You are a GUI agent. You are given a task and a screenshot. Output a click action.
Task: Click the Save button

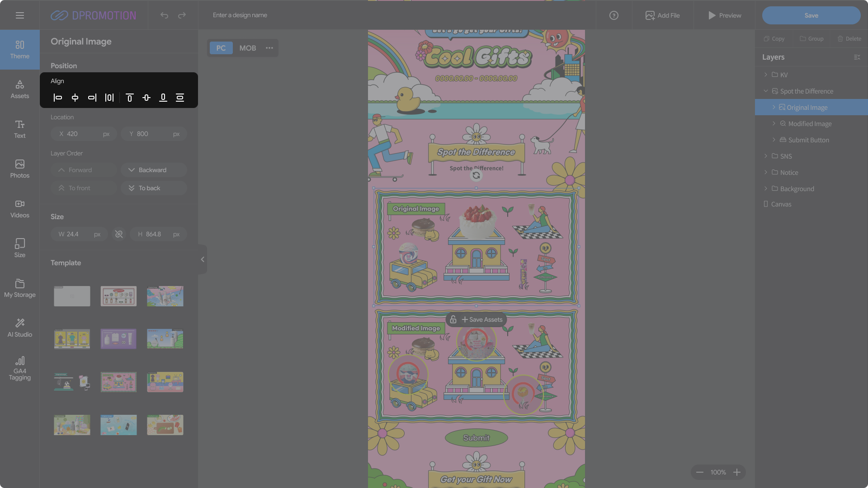(x=811, y=15)
